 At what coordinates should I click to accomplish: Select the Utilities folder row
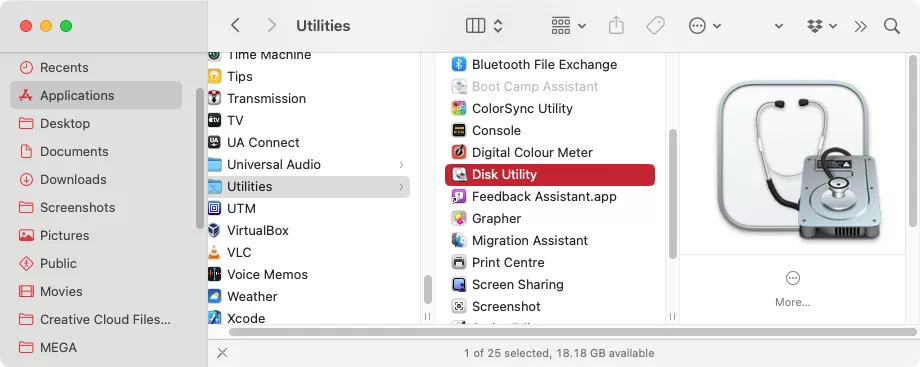(x=309, y=186)
